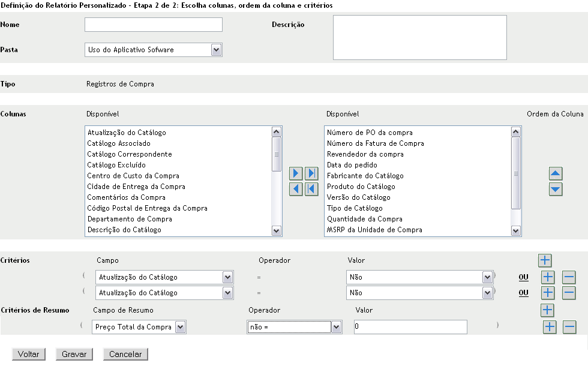Add new criterion with top Critérios plus icon

pyautogui.click(x=544, y=260)
